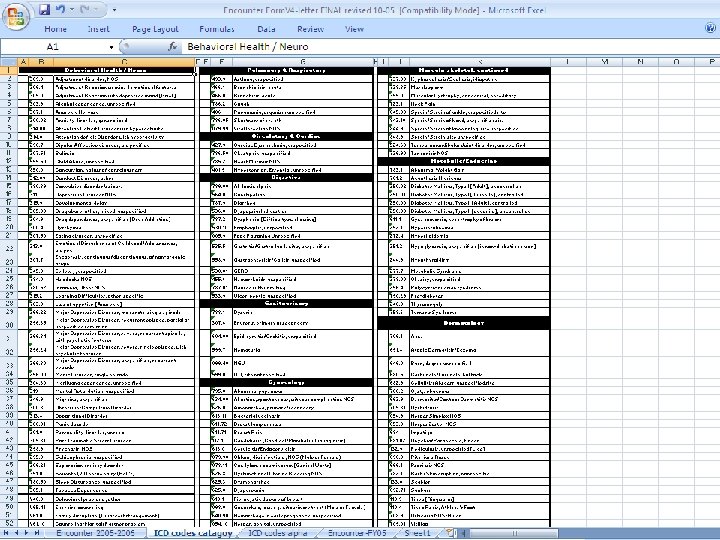Select the Cough cell
Viewport: 720px width, 540px height.
click(x=302, y=104)
